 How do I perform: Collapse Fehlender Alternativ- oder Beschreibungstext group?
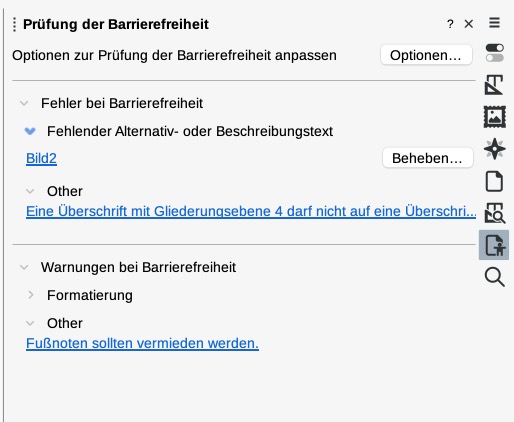tap(30, 131)
